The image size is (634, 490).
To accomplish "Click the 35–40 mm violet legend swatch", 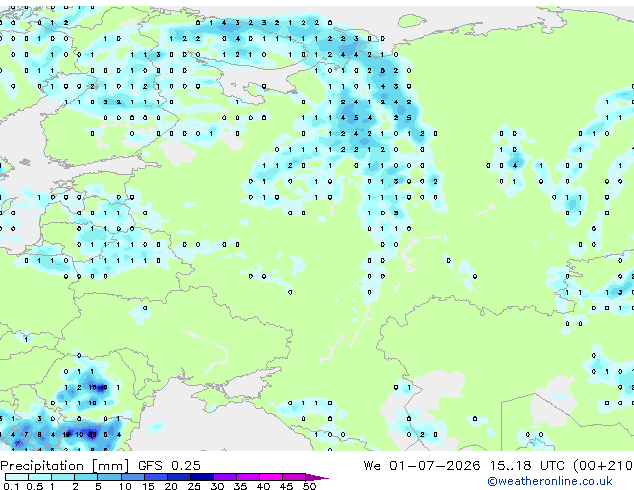I will pyautogui.click(x=248, y=477).
